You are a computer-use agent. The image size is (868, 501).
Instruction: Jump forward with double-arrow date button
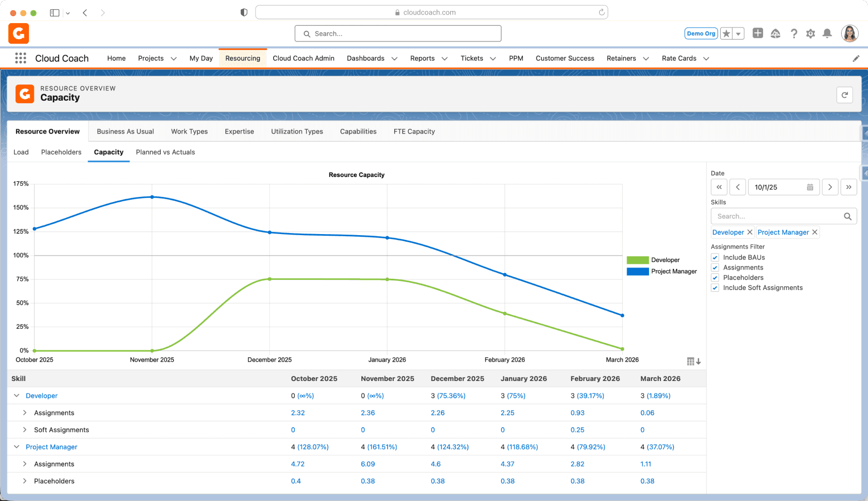[849, 187]
